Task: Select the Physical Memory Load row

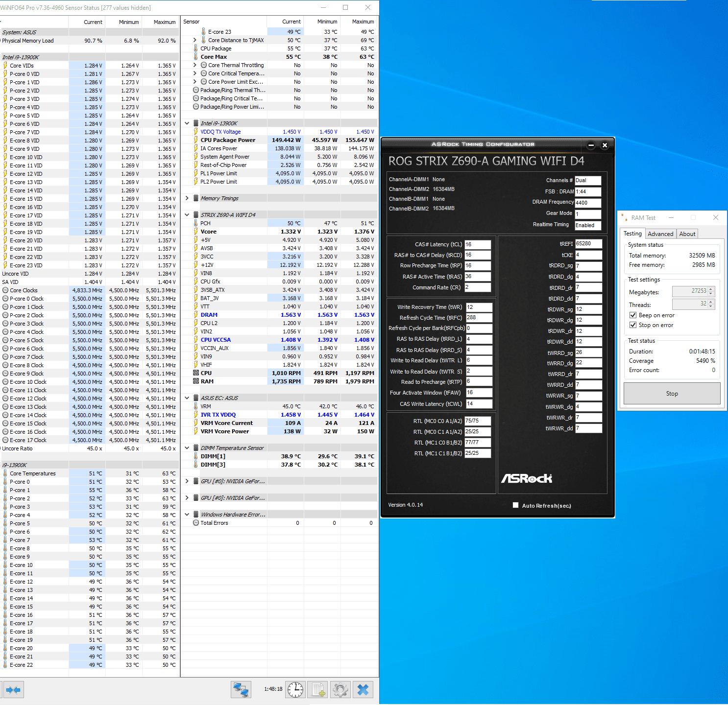Action: click(x=90, y=41)
